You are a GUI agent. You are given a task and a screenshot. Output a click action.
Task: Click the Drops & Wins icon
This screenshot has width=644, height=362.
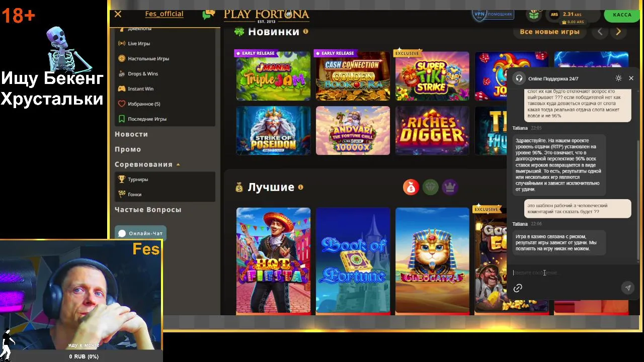click(x=121, y=73)
